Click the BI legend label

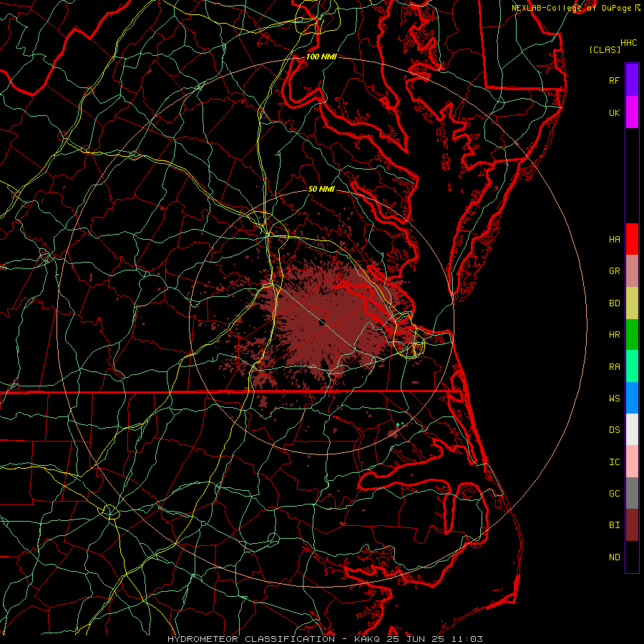[614, 525]
